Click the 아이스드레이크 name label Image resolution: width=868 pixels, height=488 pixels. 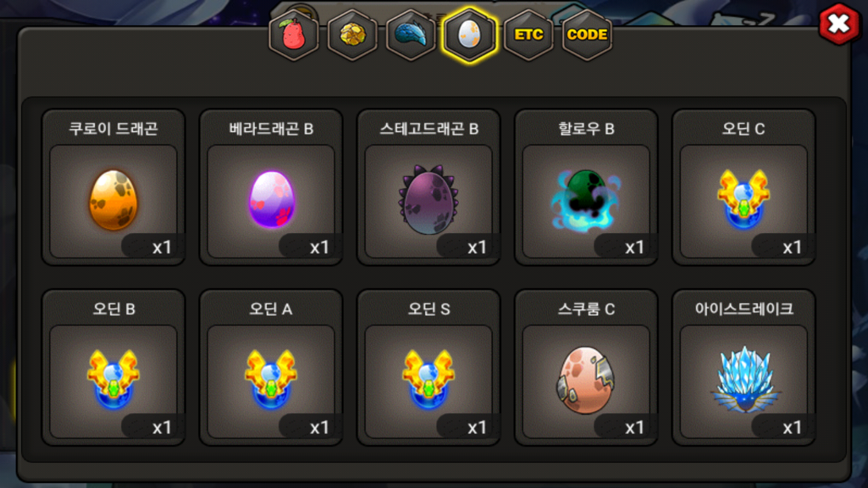pyautogui.click(x=744, y=309)
